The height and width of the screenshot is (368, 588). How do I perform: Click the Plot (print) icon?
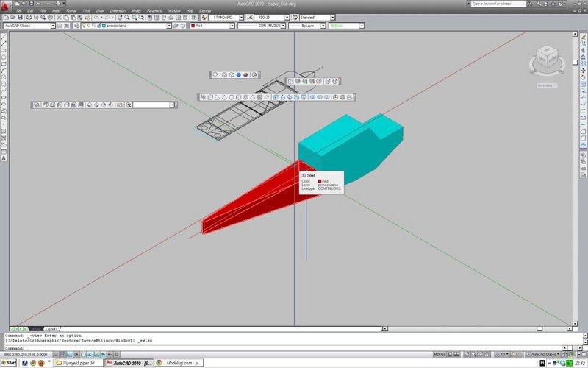point(29,17)
